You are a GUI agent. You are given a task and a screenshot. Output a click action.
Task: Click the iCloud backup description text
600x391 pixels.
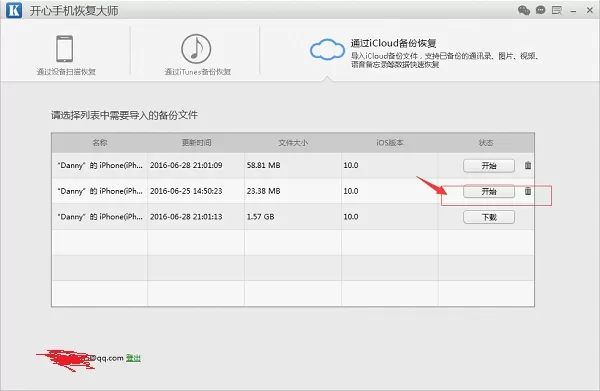pos(445,60)
